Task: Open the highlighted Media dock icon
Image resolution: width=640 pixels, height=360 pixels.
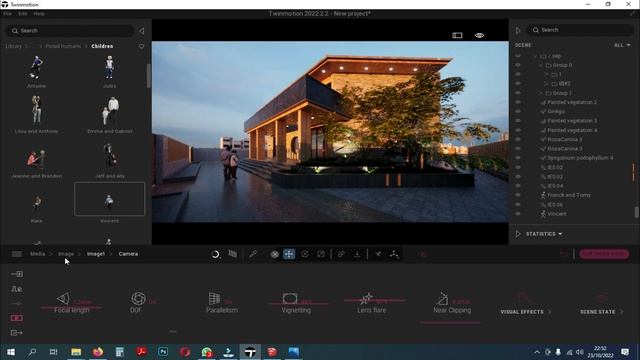Action: [x=17, y=318]
